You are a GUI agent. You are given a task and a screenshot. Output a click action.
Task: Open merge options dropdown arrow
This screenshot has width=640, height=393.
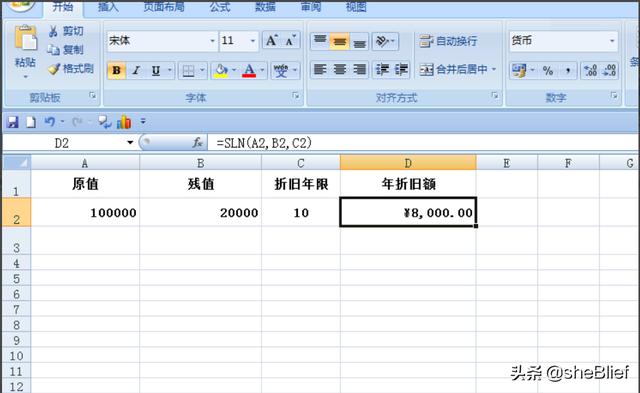[494, 70]
